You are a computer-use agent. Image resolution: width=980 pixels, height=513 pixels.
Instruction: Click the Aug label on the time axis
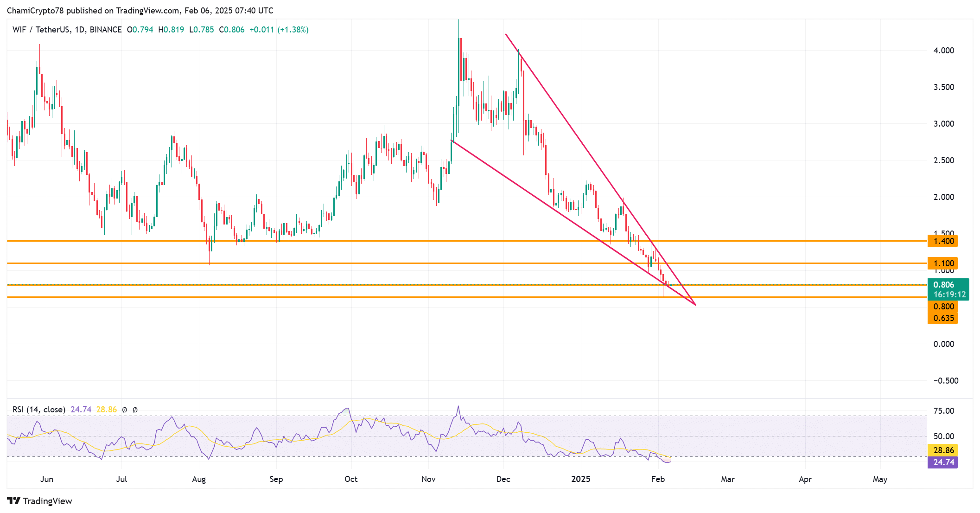(199, 479)
